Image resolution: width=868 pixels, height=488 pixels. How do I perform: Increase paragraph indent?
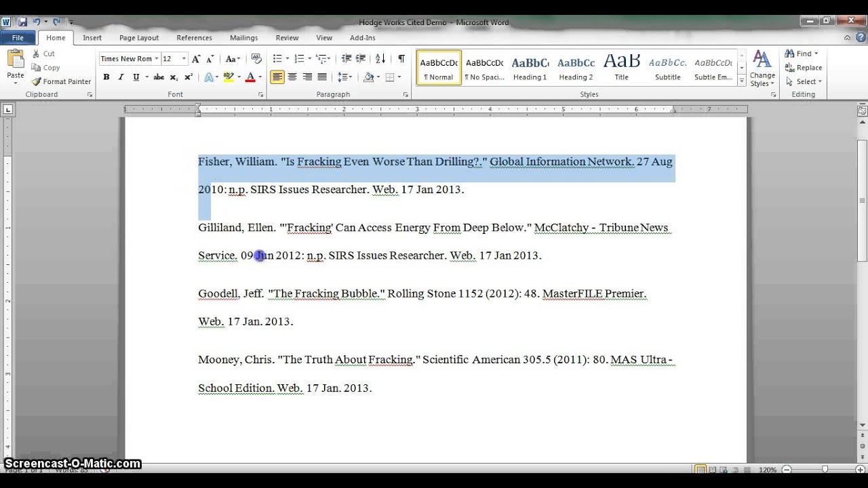click(361, 59)
